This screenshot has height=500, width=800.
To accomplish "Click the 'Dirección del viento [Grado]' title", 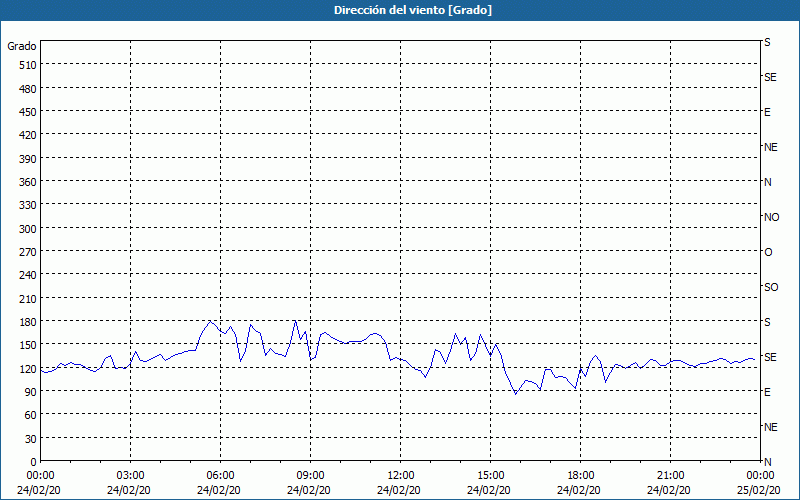I will coord(413,10).
